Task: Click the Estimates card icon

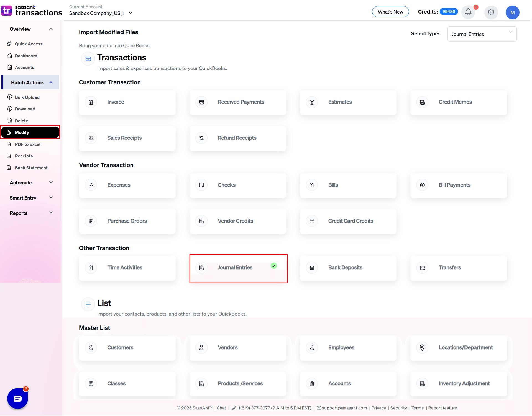Action: 312,102
